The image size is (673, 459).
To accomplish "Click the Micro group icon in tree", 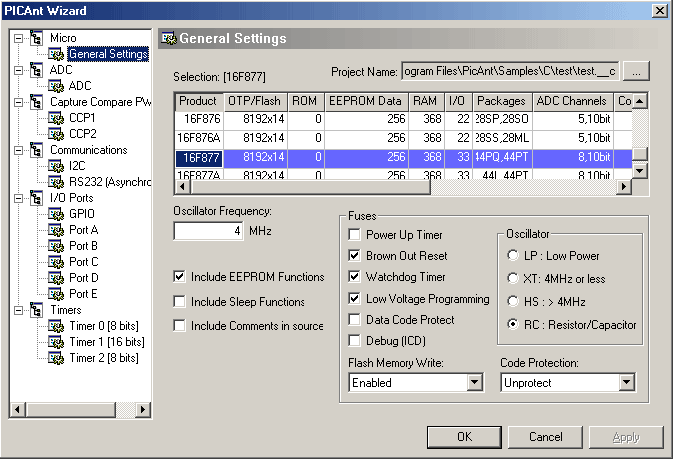I will click(x=36, y=38).
